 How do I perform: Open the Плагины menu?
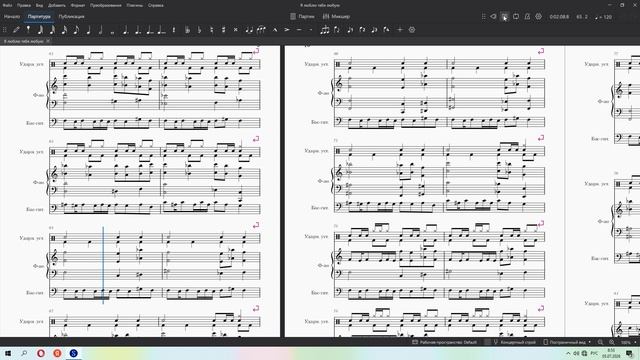coord(135,5)
